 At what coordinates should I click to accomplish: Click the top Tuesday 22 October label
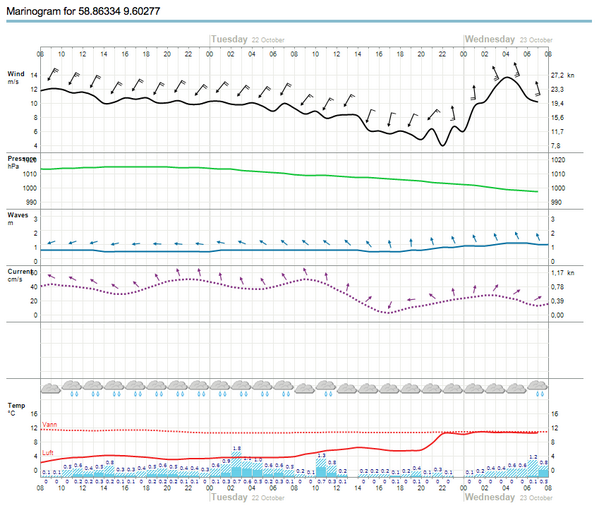pos(248,39)
